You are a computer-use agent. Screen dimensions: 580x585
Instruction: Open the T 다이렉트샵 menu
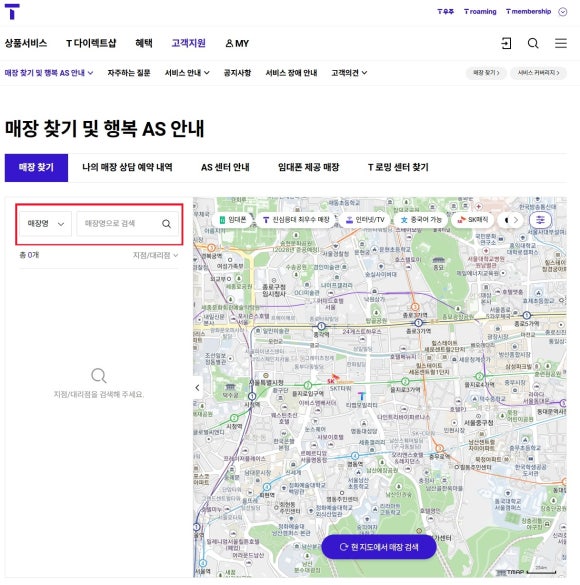tap(91, 43)
